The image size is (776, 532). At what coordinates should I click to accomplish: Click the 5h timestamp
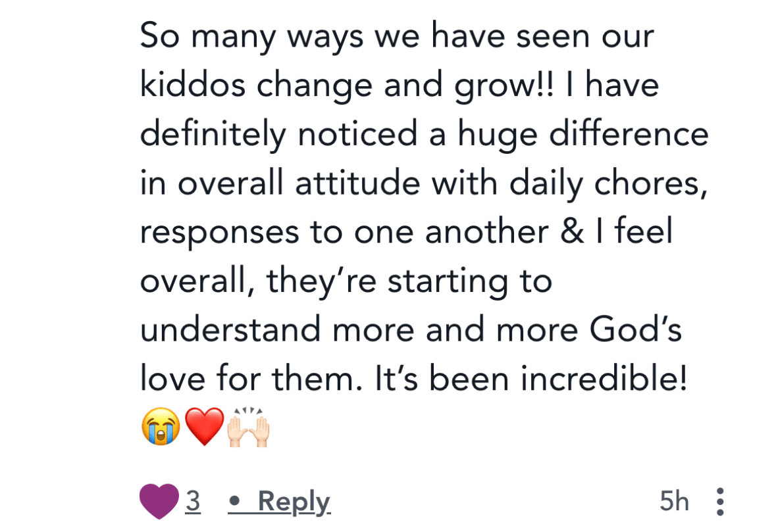[x=675, y=502]
